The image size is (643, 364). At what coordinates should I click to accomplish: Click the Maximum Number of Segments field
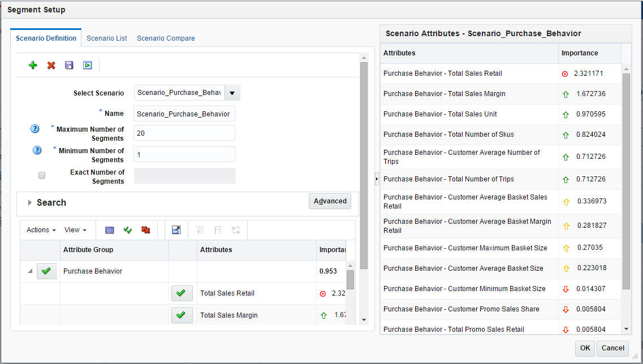click(x=184, y=133)
